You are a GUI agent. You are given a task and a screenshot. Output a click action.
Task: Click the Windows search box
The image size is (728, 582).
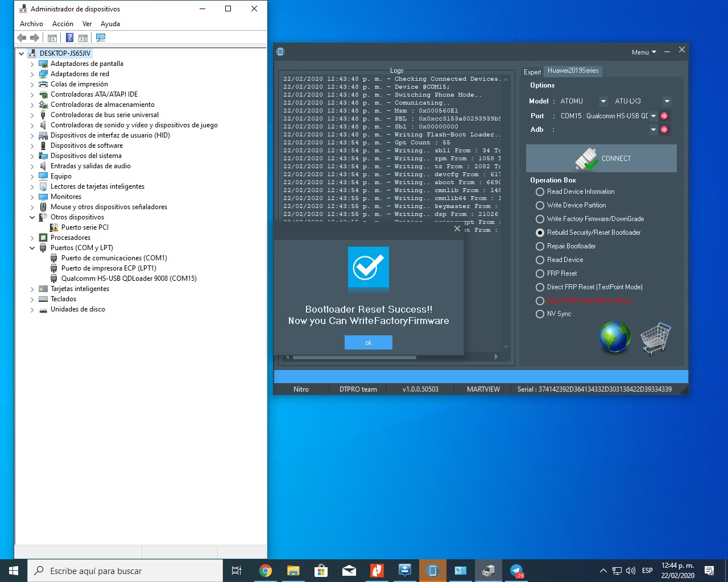[x=125, y=571]
